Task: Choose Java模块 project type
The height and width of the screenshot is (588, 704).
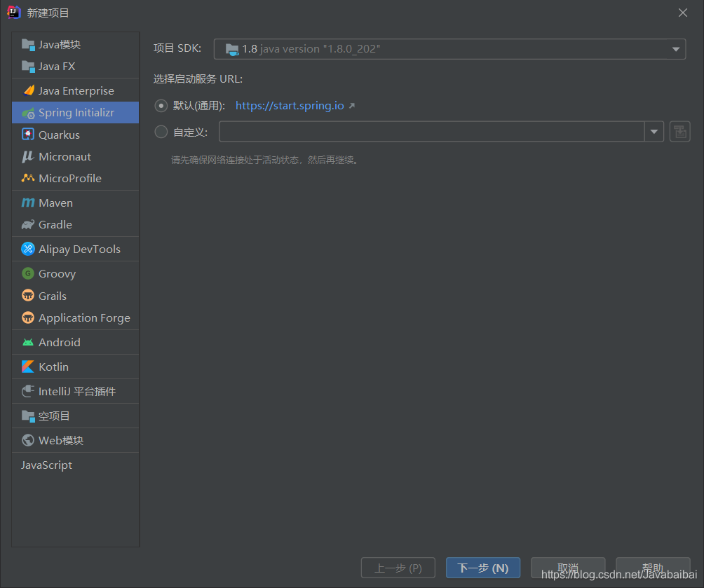Action: tap(76, 44)
